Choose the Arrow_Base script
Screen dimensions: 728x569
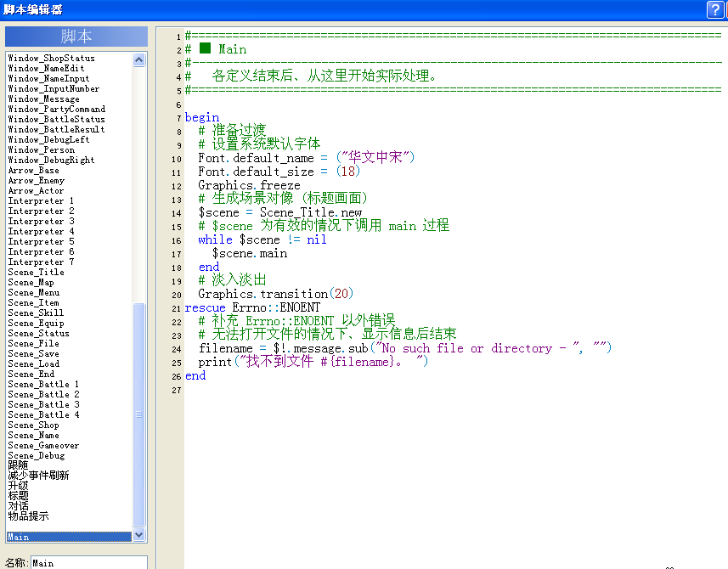[x=33, y=171]
